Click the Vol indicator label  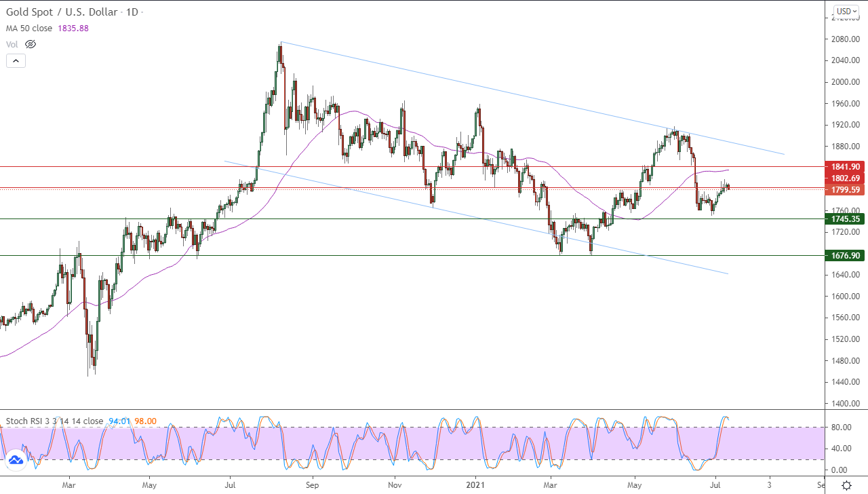[x=12, y=44]
